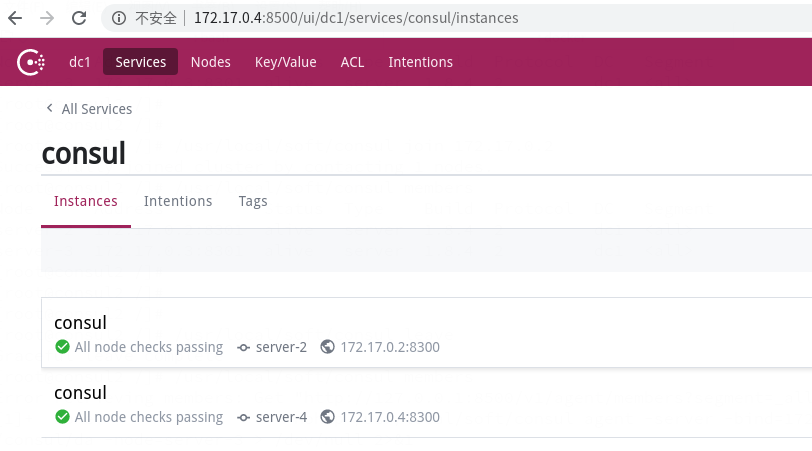The width and height of the screenshot is (812, 451).
Task: Click the server-2 node name
Action: click(x=281, y=347)
